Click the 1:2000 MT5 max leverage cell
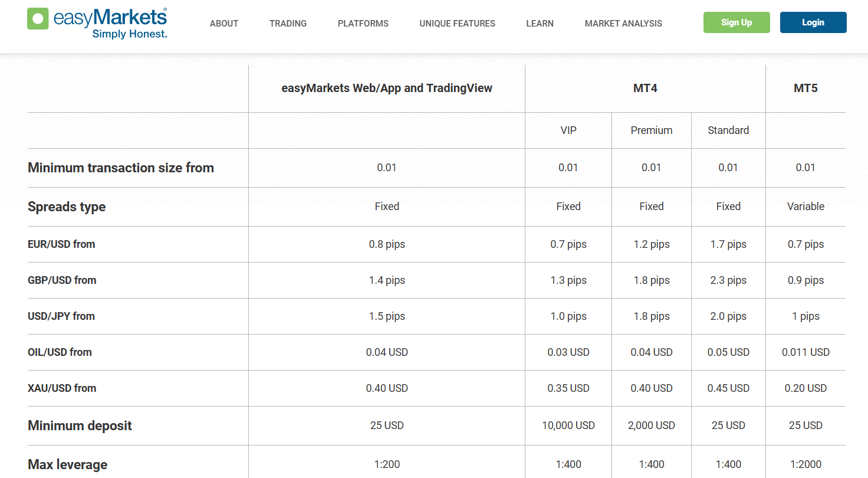The width and height of the screenshot is (868, 478). 805,464
